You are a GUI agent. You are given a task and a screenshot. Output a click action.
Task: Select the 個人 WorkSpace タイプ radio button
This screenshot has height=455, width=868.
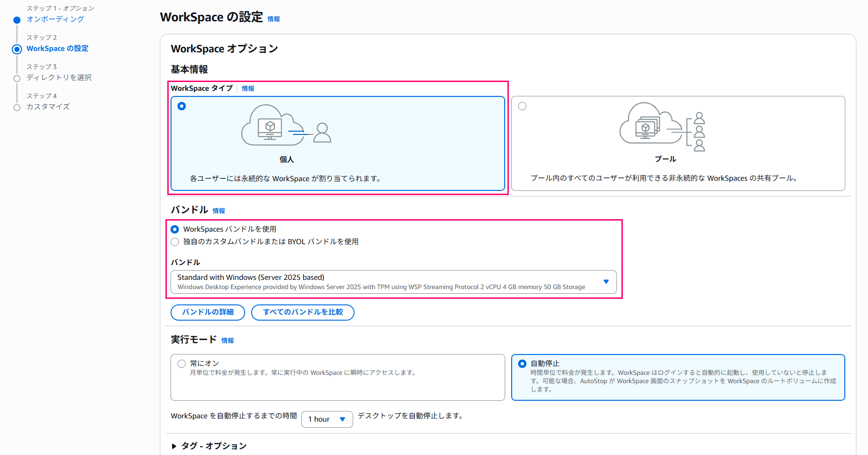pyautogui.click(x=181, y=106)
